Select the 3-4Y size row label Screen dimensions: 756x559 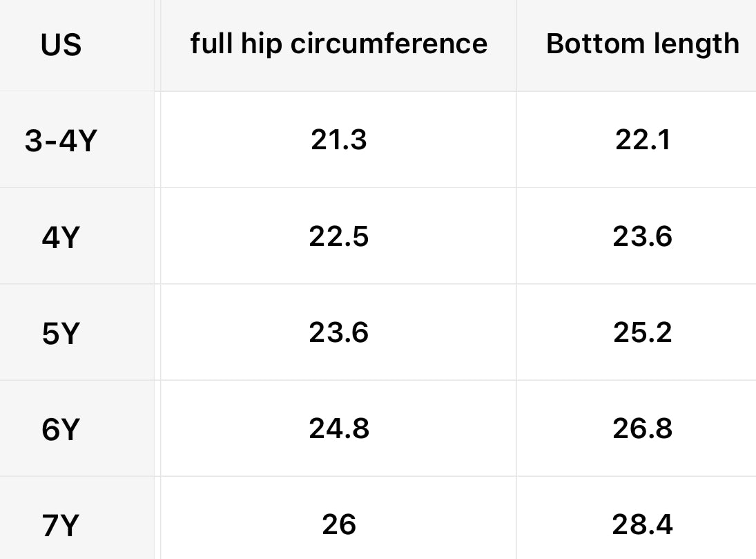point(61,142)
